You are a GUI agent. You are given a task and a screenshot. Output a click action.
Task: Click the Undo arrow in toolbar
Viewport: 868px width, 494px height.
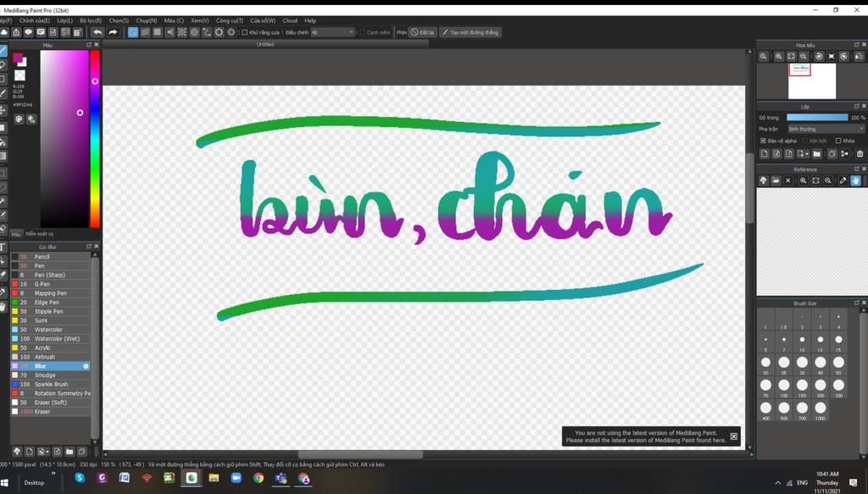97,33
